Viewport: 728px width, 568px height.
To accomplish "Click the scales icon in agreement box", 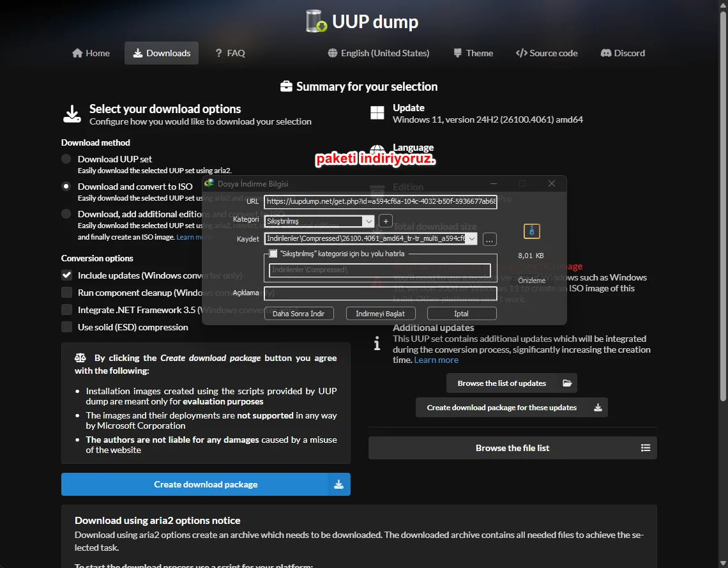I will [80, 358].
